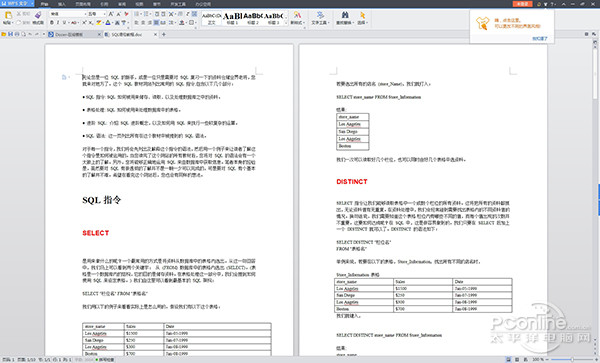Open the Find and Replace binoculars icon
This screenshot has height=363, width=600.
(345, 15)
